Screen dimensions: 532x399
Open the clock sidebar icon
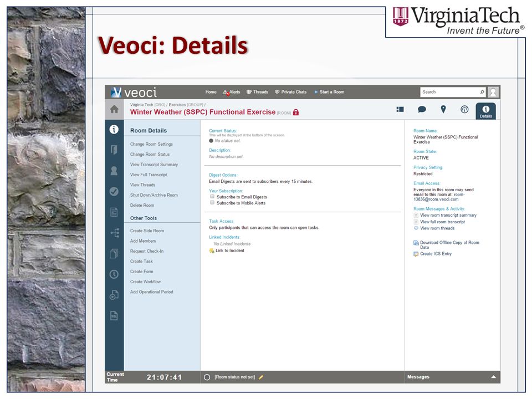[114, 274]
